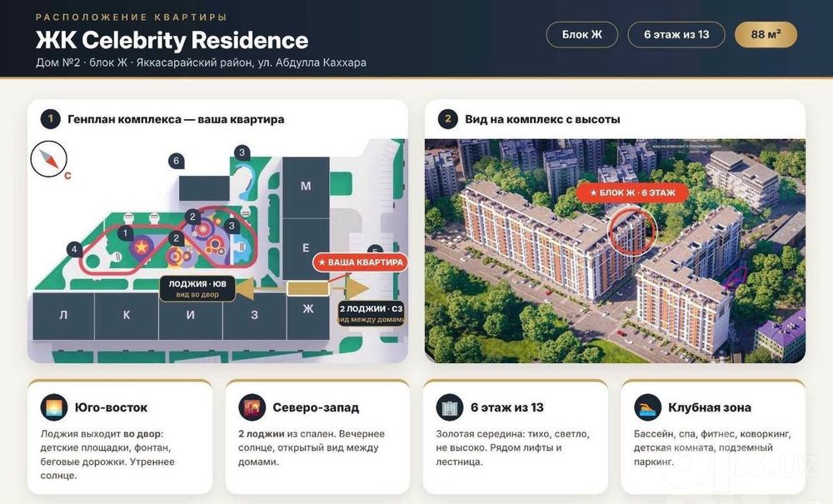Select building block И on the plan

tap(190, 316)
